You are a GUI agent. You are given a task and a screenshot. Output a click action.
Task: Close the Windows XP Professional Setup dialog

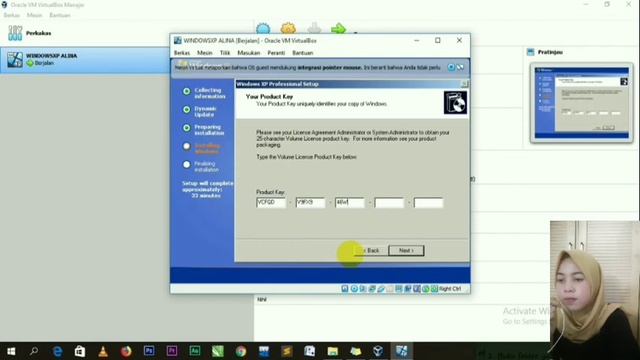(x=464, y=84)
